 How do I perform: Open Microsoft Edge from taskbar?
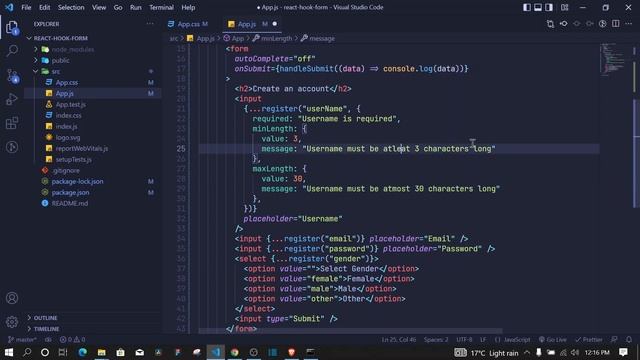click(x=82, y=352)
